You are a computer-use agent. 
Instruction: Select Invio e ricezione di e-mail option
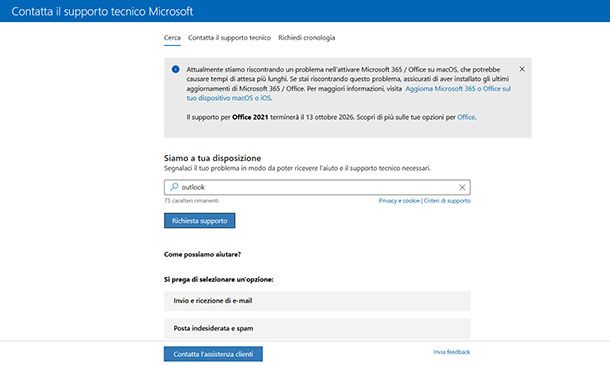(x=317, y=301)
